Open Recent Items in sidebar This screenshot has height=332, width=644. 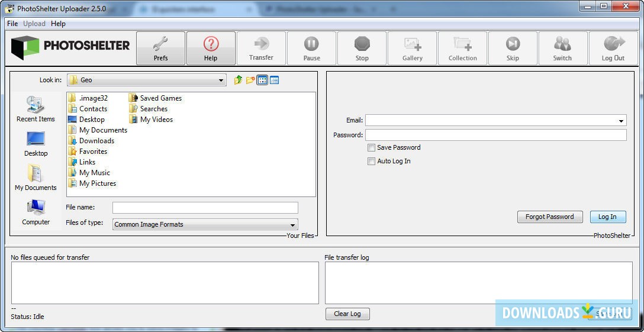pyautogui.click(x=36, y=109)
